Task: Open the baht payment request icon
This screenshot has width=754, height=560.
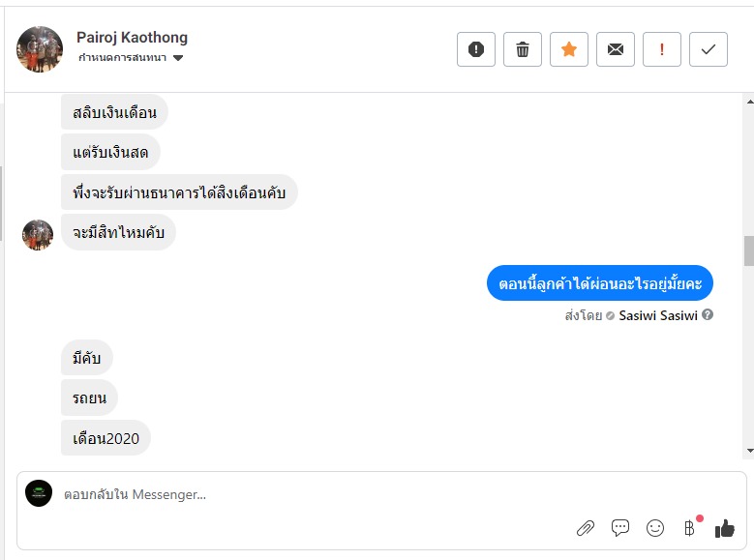Action: tap(690, 528)
